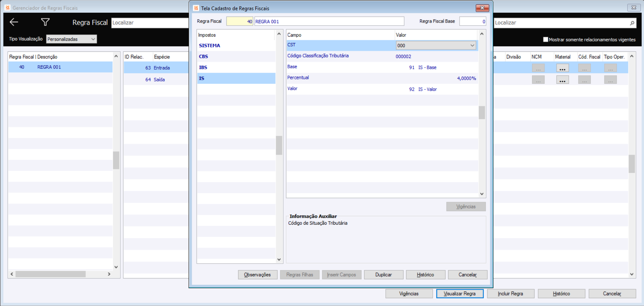Open the filter funnel icon
This screenshot has width=644, height=306.
point(45,22)
